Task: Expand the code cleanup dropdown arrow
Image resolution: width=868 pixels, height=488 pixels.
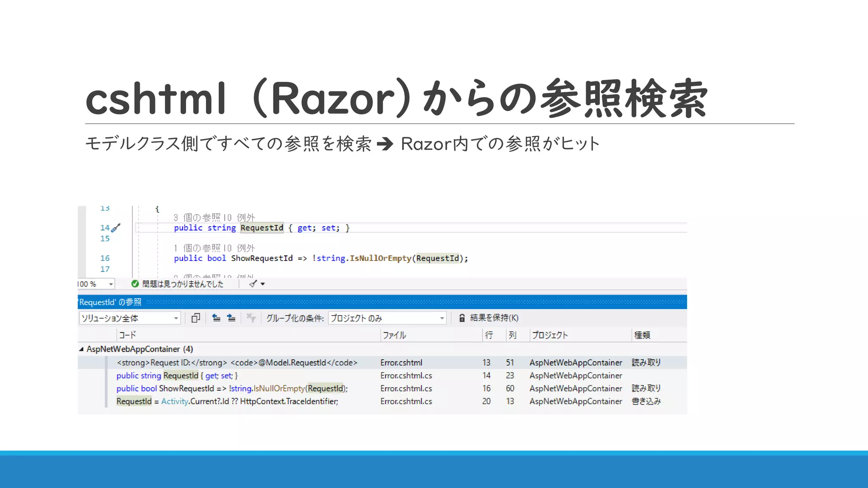Action: 263,284
